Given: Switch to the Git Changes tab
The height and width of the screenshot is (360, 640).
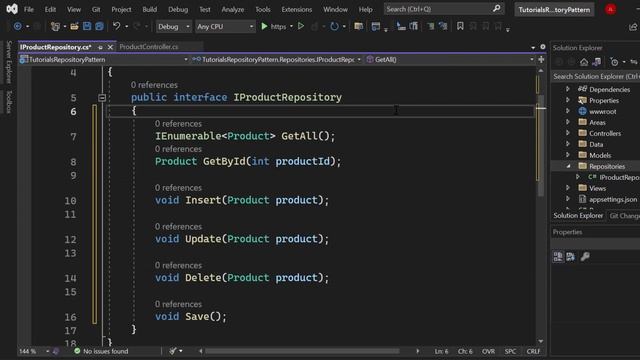Looking at the screenshot, I should pos(623,216).
